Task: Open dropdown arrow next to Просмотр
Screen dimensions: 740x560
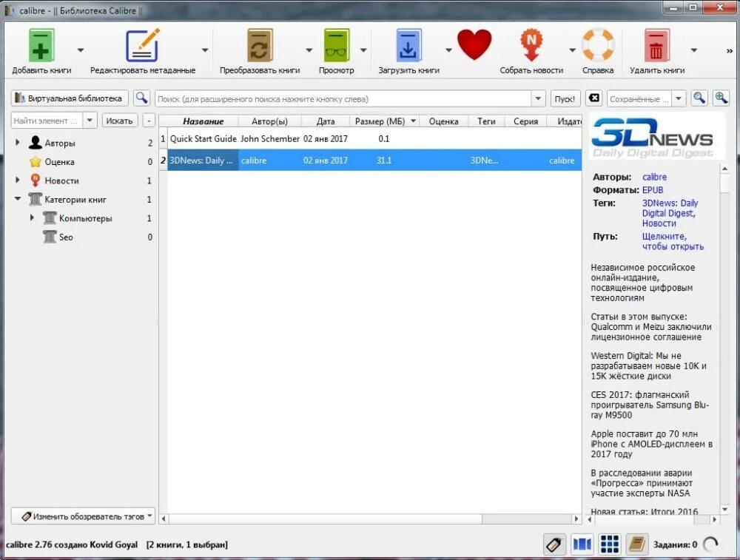Action: point(363,50)
